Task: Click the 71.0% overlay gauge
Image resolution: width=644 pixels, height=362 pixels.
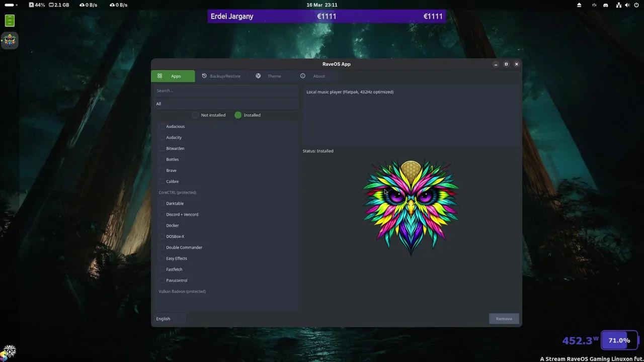Action: [619, 340]
